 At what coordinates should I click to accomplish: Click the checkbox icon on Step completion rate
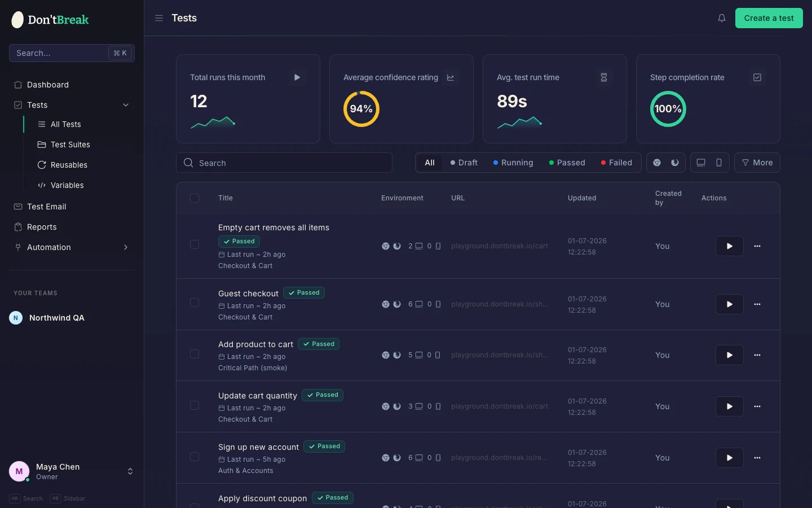[x=757, y=77]
